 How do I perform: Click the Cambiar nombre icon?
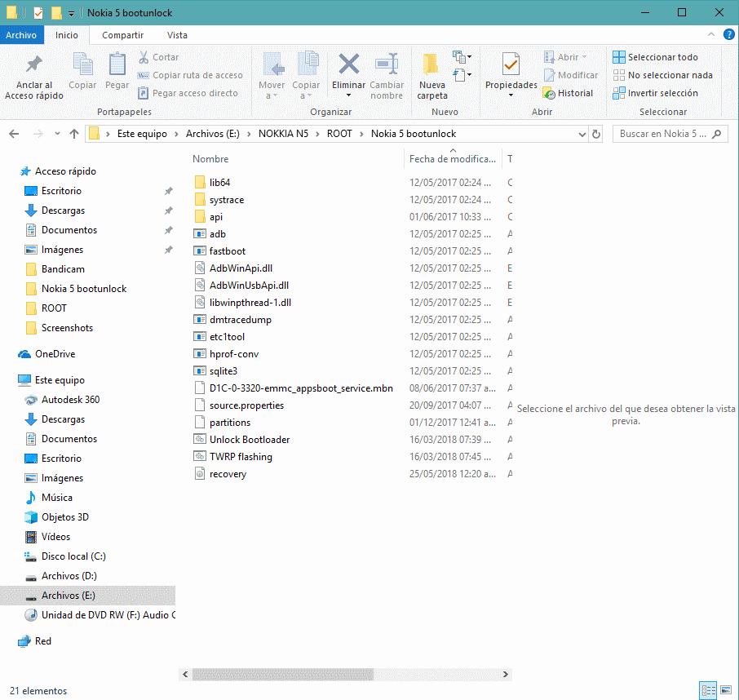(387, 64)
